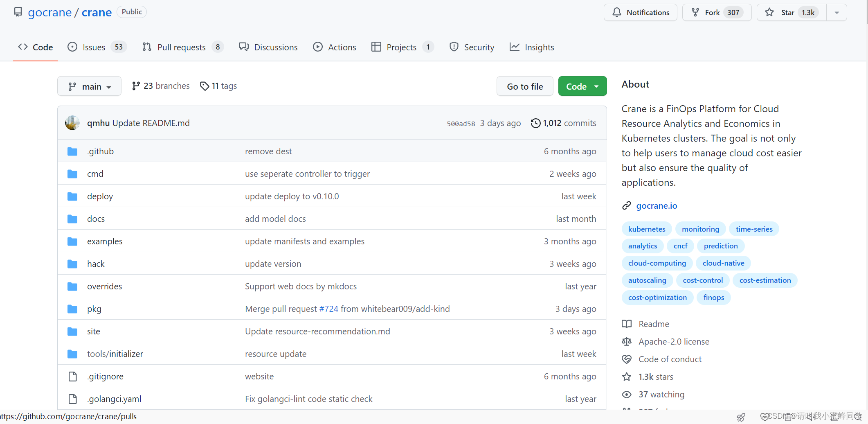Click the docs folder icon

click(x=72, y=219)
